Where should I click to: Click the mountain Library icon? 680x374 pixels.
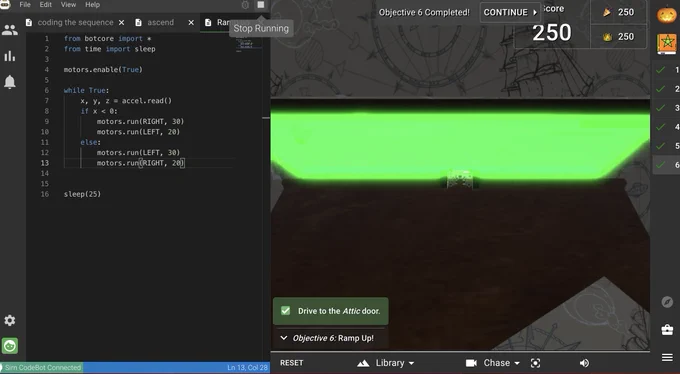point(363,363)
